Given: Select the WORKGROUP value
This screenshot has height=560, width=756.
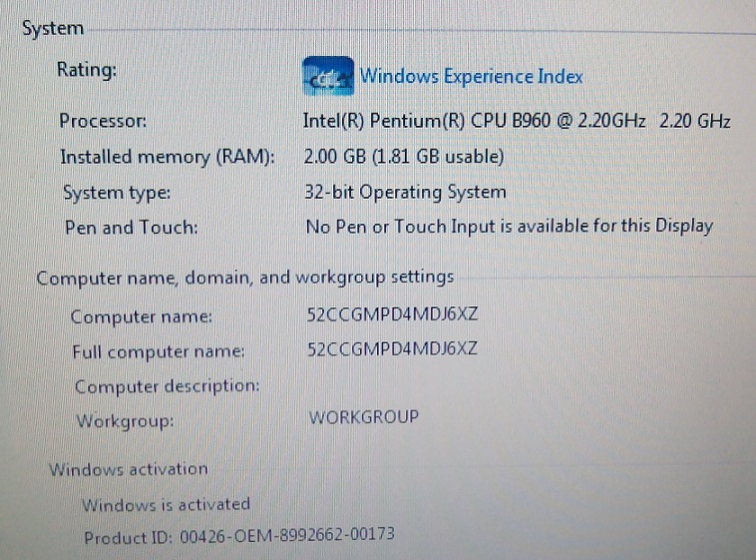Looking at the screenshot, I should click(x=363, y=416).
